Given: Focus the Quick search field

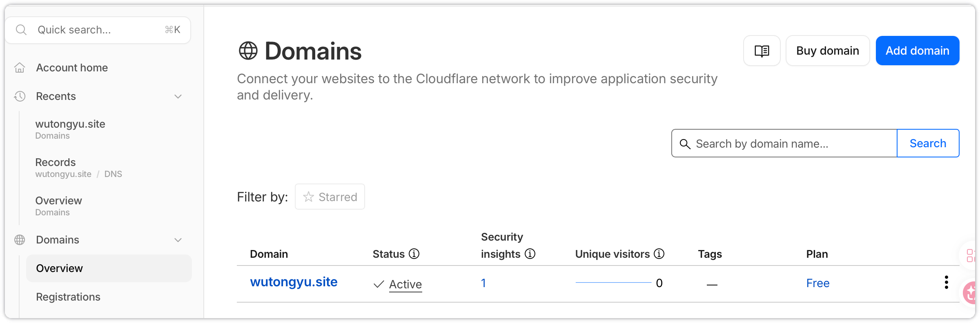Looking at the screenshot, I should pos(98,30).
